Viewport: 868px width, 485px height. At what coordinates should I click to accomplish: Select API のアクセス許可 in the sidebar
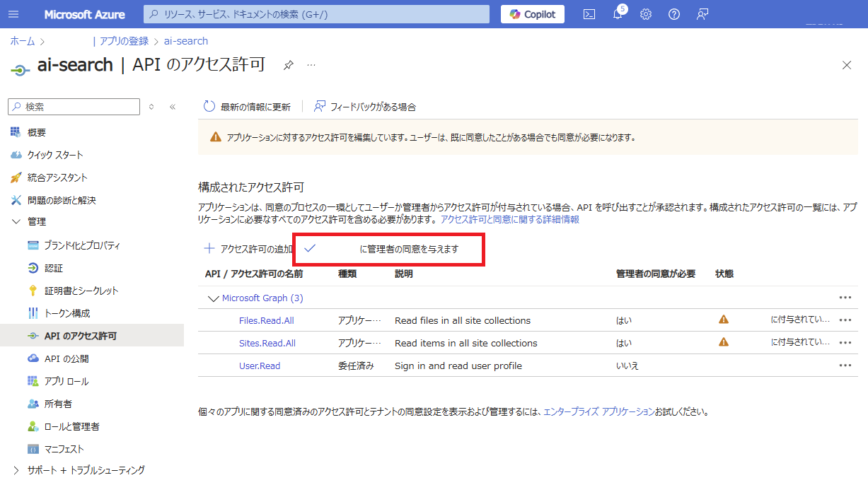pyautogui.click(x=92, y=336)
